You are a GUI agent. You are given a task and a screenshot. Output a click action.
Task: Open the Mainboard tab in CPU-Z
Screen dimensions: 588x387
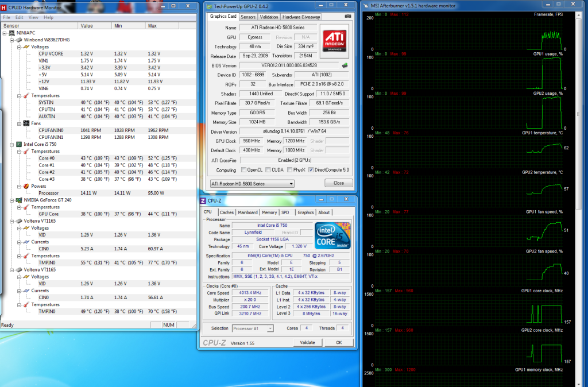coord(248,212)
